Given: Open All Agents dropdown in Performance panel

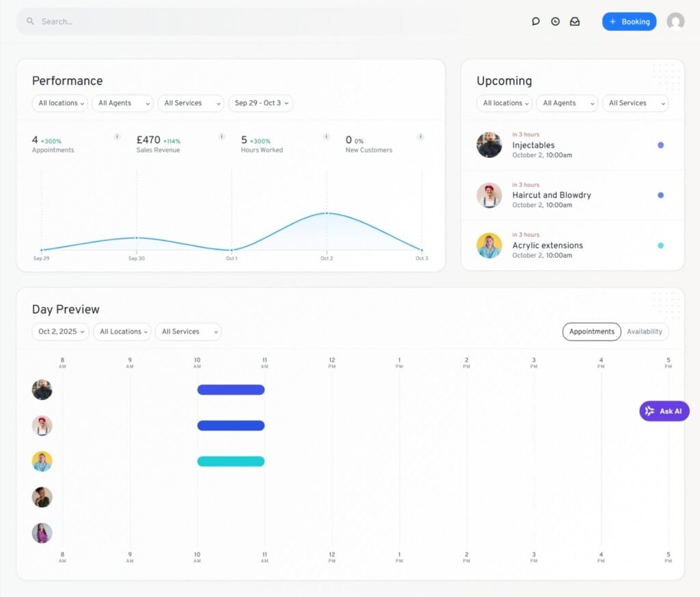Looking at the screenshot, I should [x=122, y=103].
